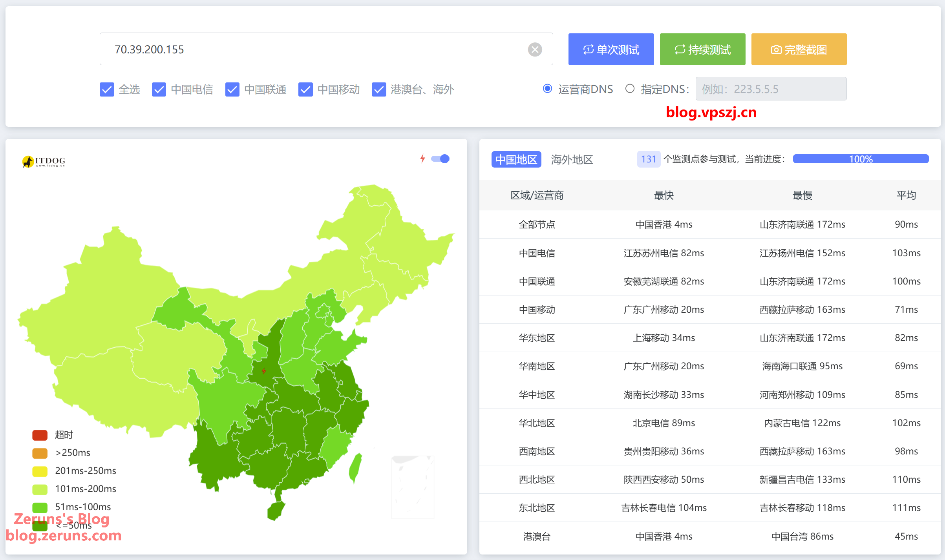Clear the IP address input field
Image resolution: width=945 pixels, height=560 pixels.
(x=535, y=49)
